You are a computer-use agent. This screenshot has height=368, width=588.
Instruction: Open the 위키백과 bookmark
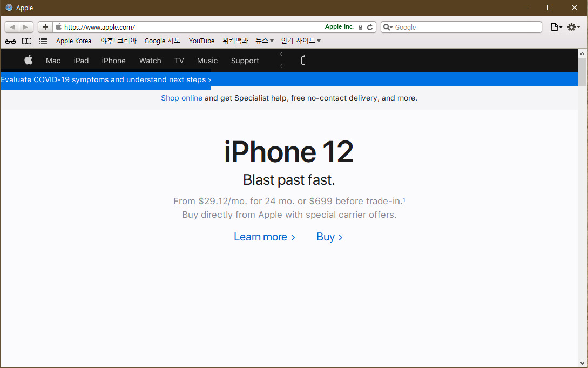[x=235, y=41]
